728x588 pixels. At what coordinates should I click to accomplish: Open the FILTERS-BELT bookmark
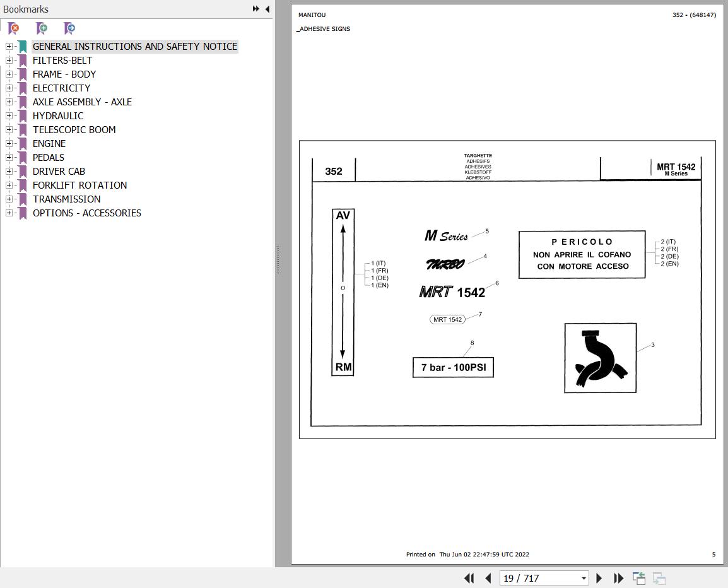click(x=62, y=61)
